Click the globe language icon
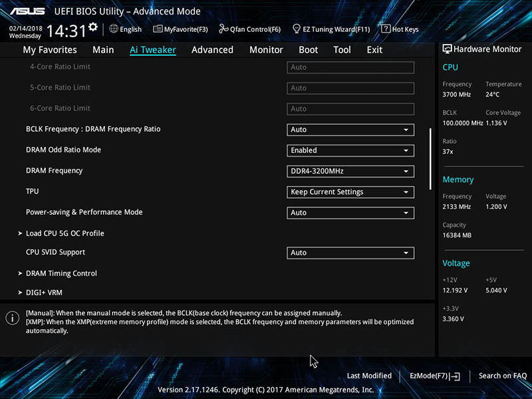Image resolution: width=532 pixels, height=399 pixels. 114,29
